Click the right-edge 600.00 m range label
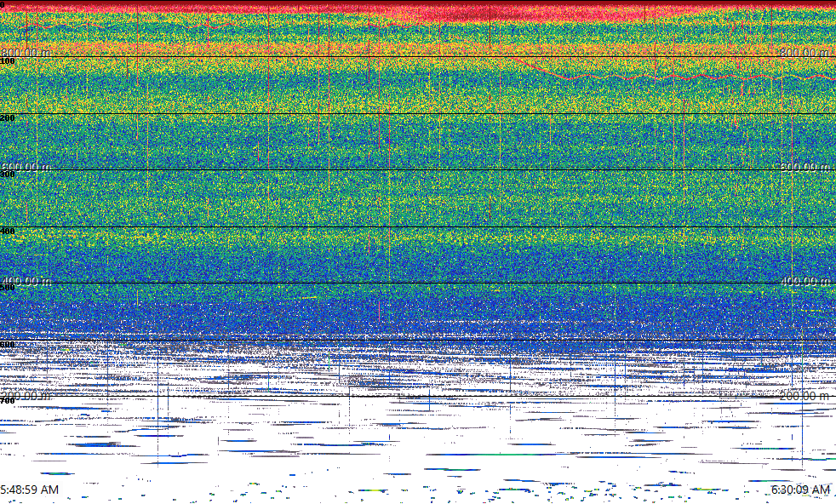The height and width of the screenshot is (504, 836). [805, 166]
